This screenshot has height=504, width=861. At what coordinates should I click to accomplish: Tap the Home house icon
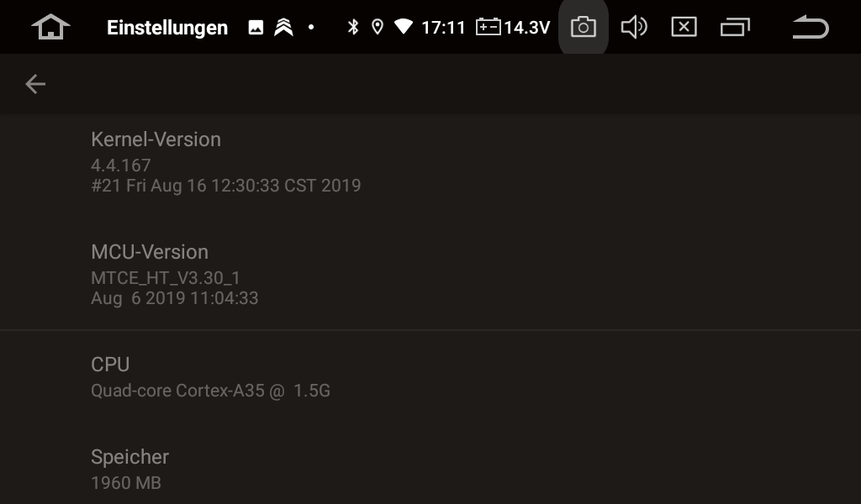pyautogui.click(x=50, y=27)
